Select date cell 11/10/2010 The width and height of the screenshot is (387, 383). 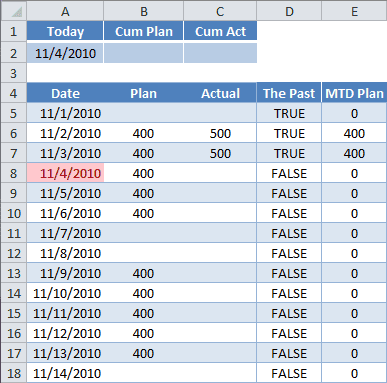tap(65, 293)
